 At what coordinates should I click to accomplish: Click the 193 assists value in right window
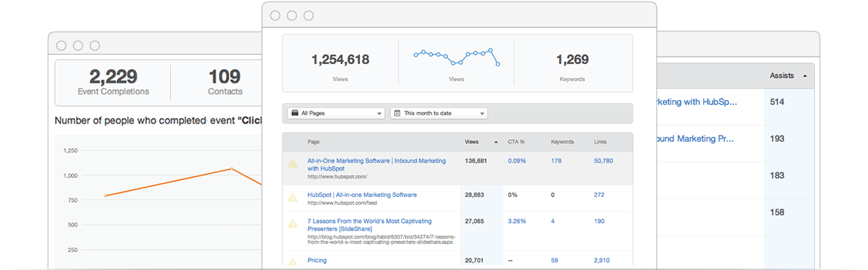click(777, 138)
